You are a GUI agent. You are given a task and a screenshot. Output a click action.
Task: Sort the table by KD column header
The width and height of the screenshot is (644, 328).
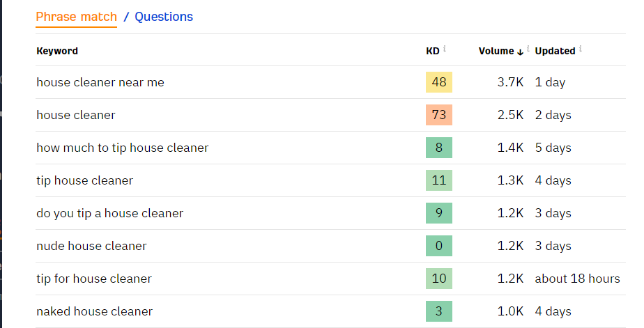click(x=432, y=51)
